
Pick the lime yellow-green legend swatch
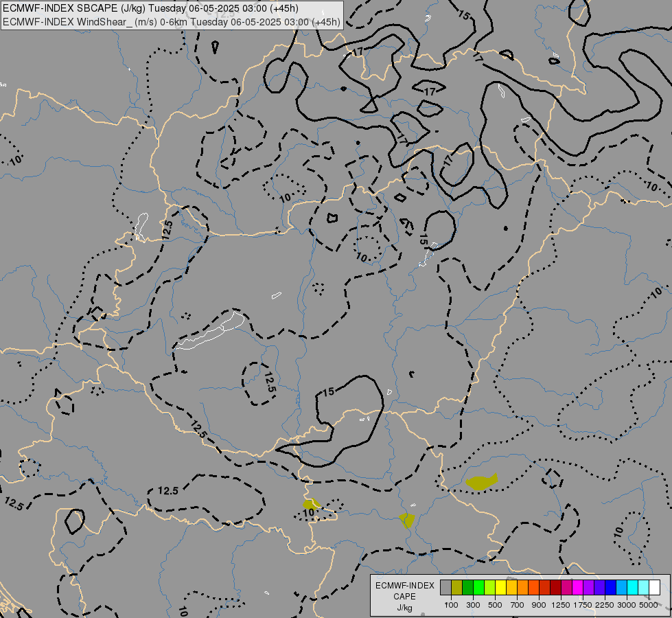490,587
